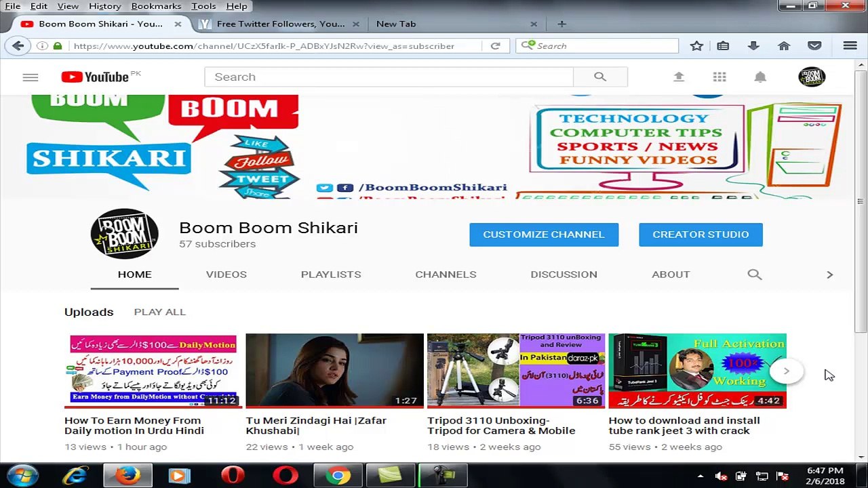Screen dimensions: 868x488
Task: Open Firefox hamburger menu
Action: 850,46
